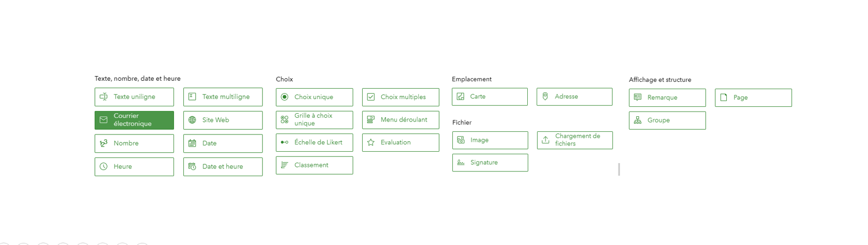Add a Choix multiples checkbox question
The image size is (868, 245).
click(x=401, y=97)
